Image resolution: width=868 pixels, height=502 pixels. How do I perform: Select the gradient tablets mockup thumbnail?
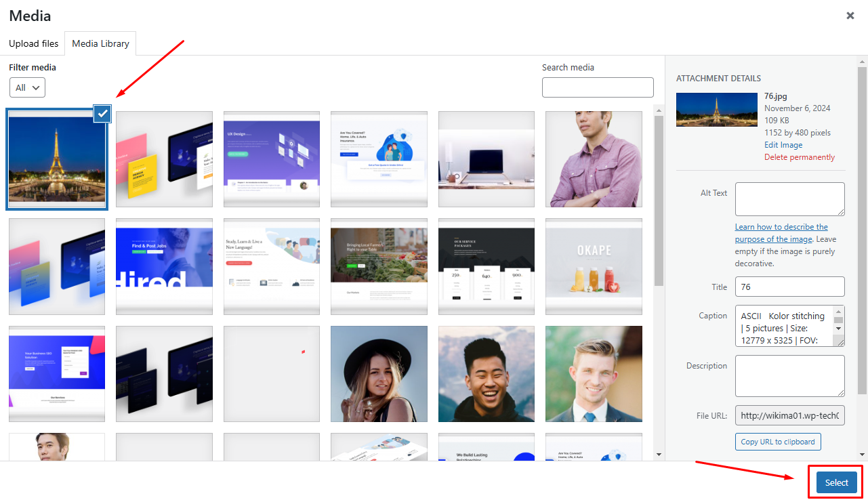[x=57, y=266]
